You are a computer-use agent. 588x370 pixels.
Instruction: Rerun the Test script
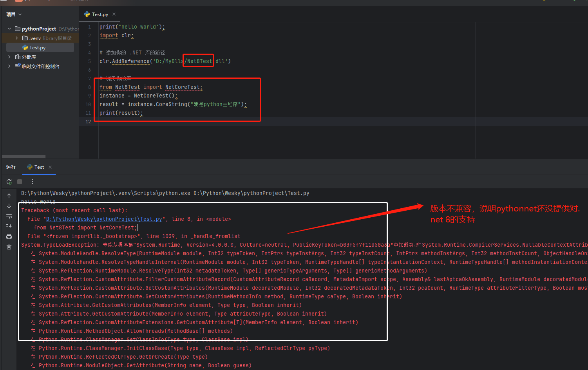click(x=9, y=182)
